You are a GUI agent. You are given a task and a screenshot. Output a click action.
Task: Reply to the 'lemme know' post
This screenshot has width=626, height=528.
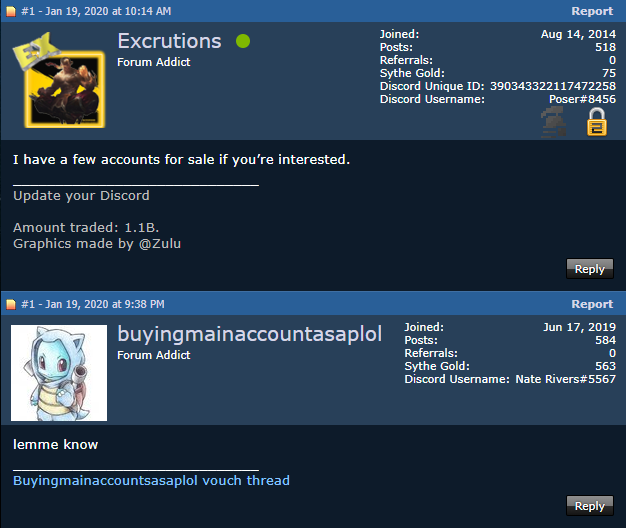click(590, 506)
